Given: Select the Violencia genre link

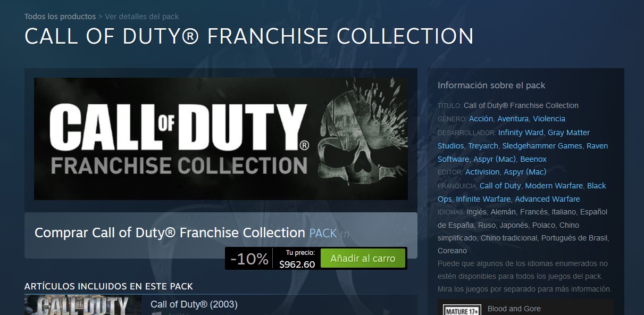Looking at the screenshot, I should click(549, 119).
